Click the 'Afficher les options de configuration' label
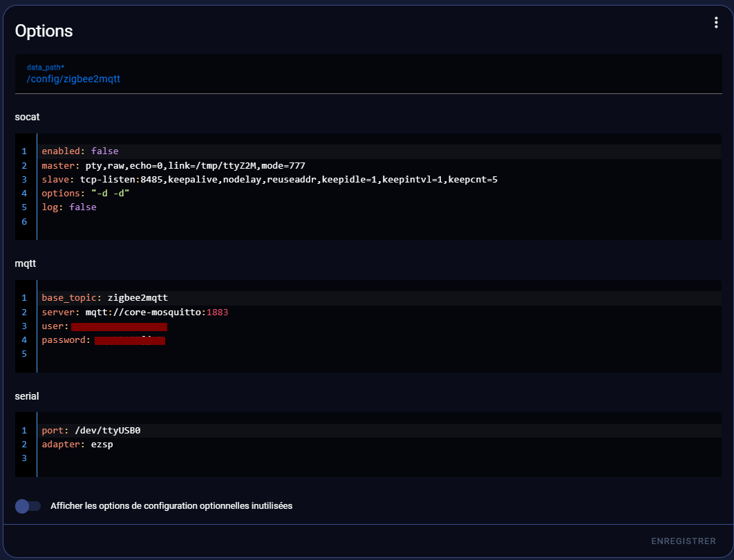Image resolution: width=734 pixels, height=560 pixels. point(171,506)
